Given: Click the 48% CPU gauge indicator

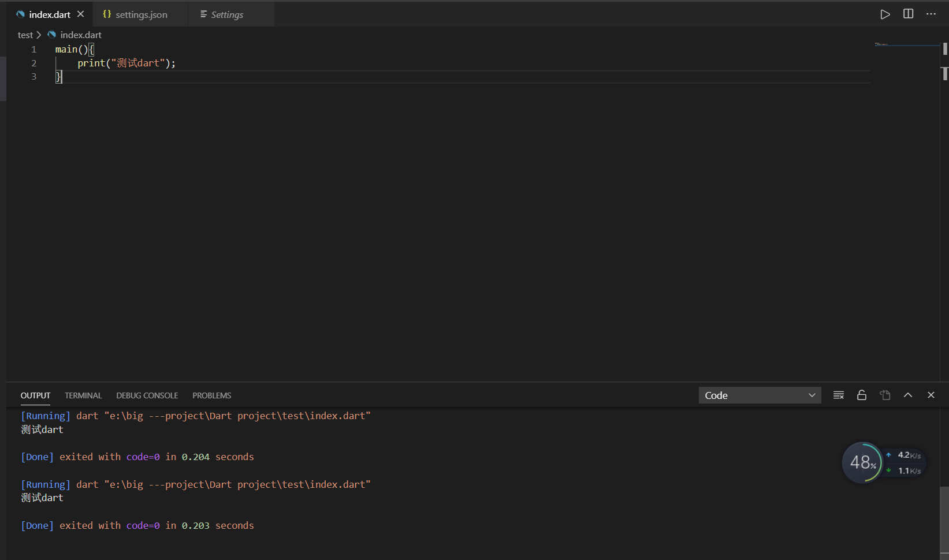Looking at the screenshot, I should click(x=862, y=462).
